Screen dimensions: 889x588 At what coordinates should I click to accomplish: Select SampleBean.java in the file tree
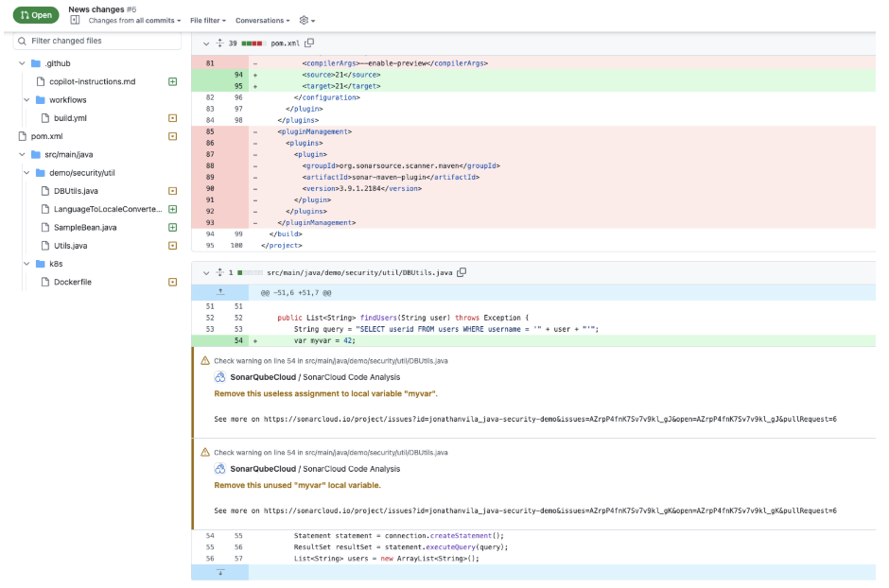tap(85, 227)
